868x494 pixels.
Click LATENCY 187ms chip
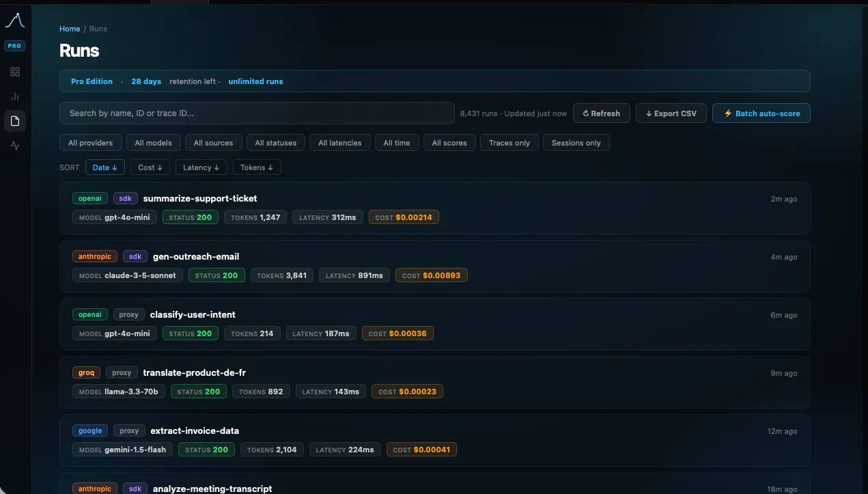point(321,333)
